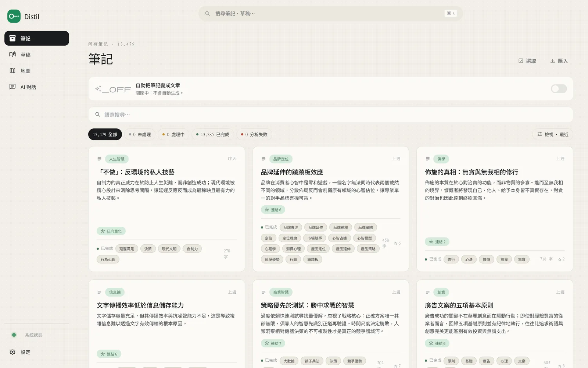Click the 選取 select button
588x368 pixels.
click(x=527, y=61)
